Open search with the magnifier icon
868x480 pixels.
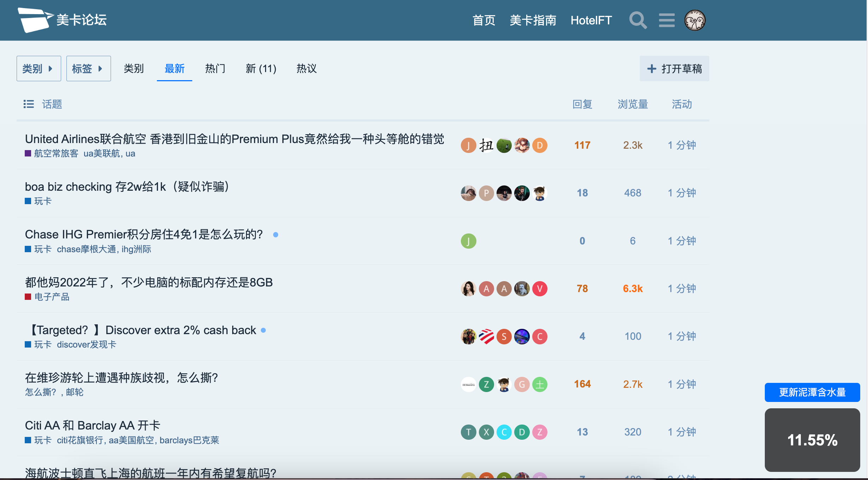[638, 20]
